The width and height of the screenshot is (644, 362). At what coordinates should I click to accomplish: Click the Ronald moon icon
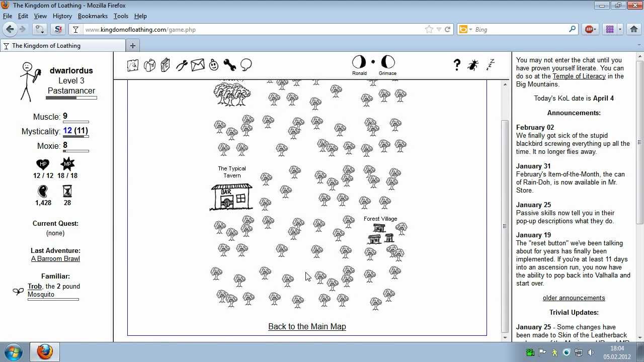point(359,62)
